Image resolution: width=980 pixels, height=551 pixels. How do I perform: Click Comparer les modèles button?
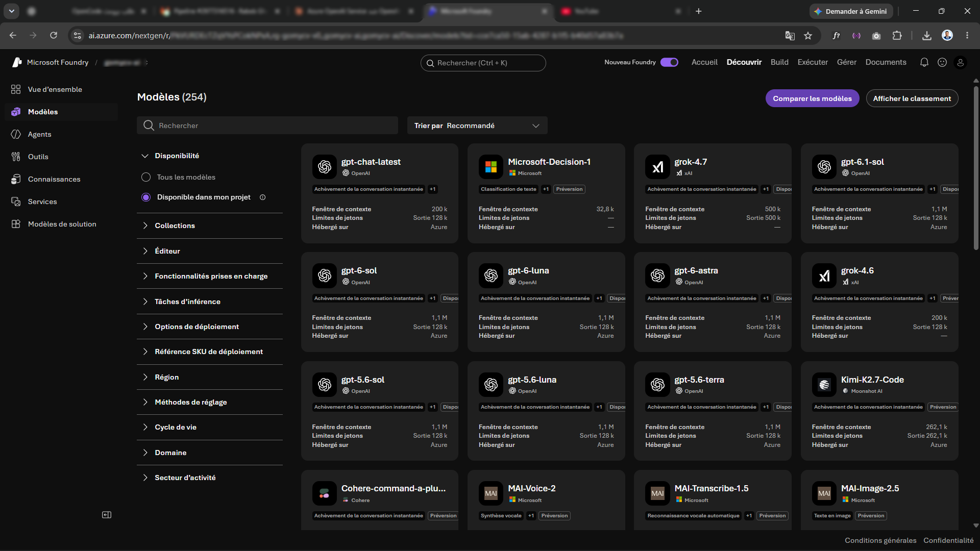(812, 98)
